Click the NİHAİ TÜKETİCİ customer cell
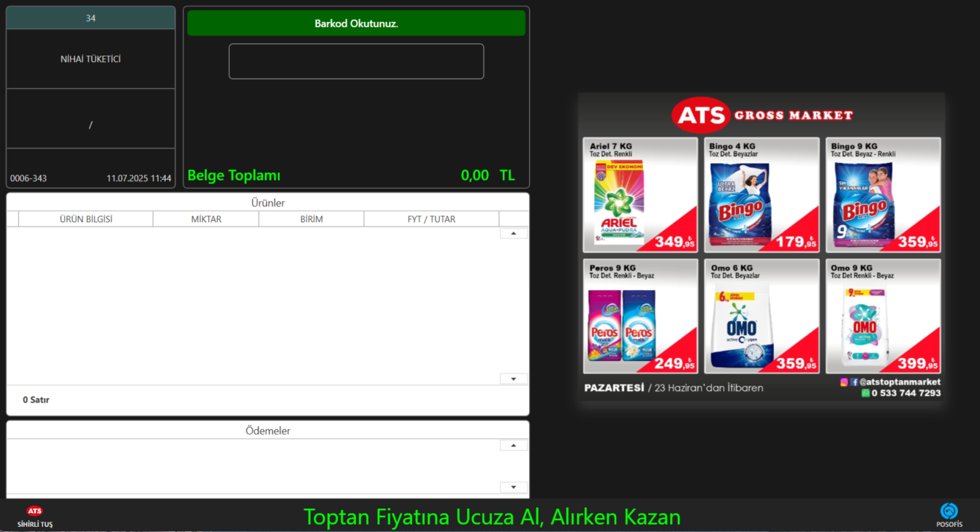The height and width of the screenshot is (532, 980). [x=91, y=59]
